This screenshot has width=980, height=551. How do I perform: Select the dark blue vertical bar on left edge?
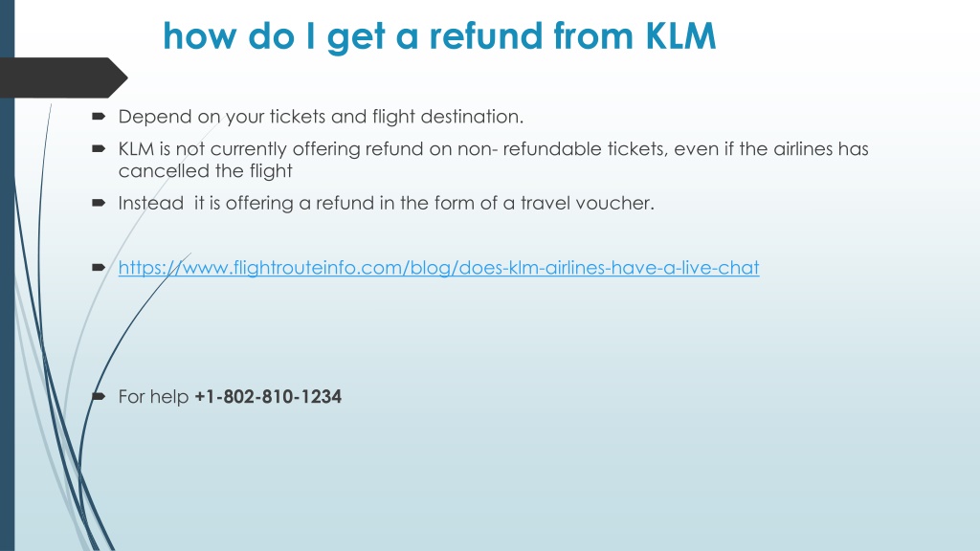coord(7,275)
